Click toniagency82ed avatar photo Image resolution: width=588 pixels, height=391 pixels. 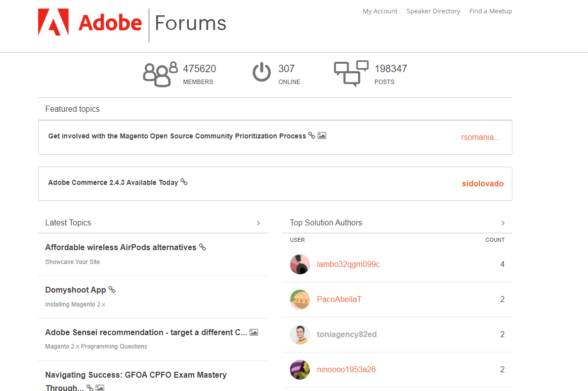point(300,334)
